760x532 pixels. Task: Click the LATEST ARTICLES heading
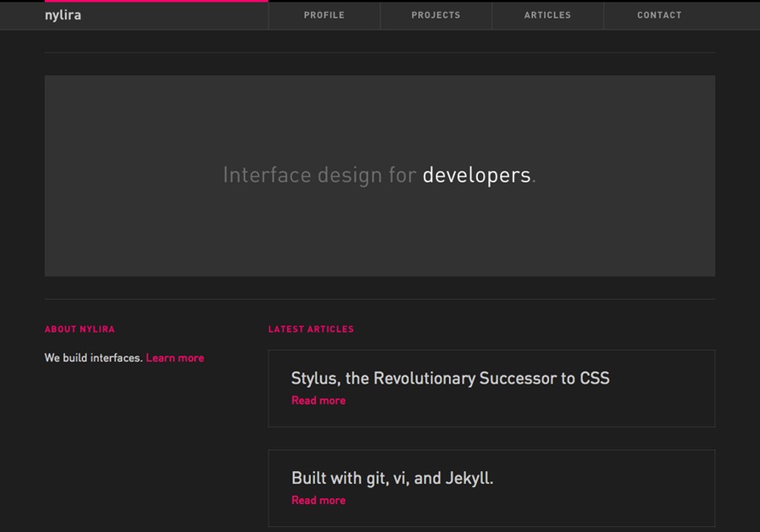(x=310, y=329)
